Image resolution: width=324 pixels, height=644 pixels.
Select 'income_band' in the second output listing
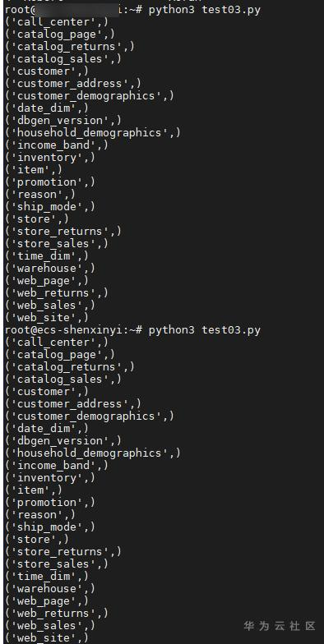(56, 466)
